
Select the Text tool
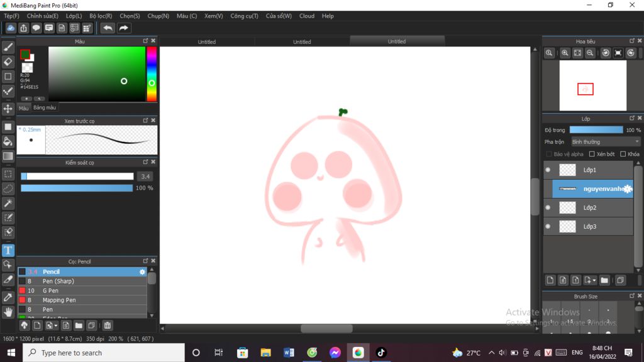point(8,250)
